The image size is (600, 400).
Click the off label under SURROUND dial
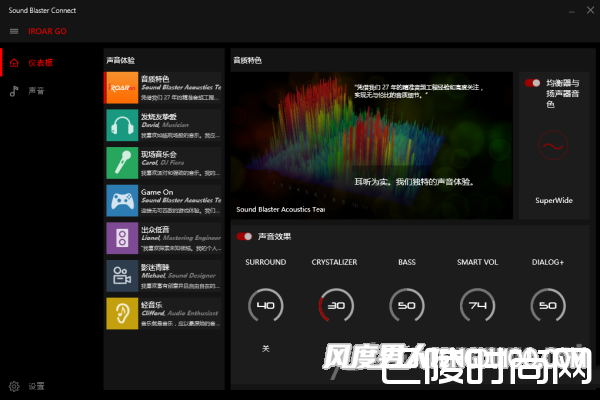click(x=266, y=349)
